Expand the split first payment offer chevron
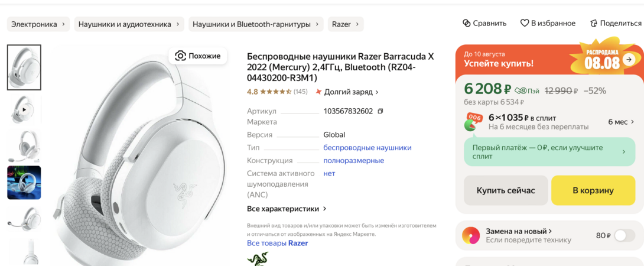This screenshot has height=266, width=644. (x=624, y=152)
